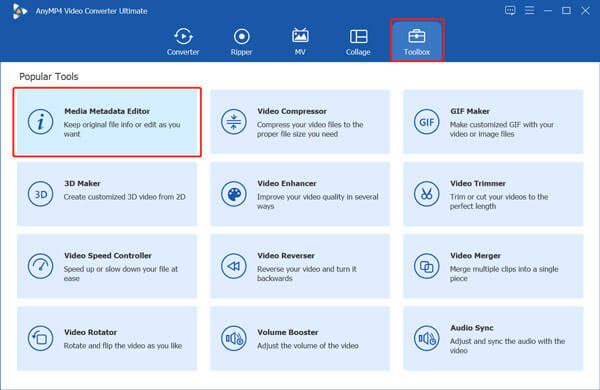600x390 pixels.
Task: Click the MV picture icon
Action: (300, 36)
